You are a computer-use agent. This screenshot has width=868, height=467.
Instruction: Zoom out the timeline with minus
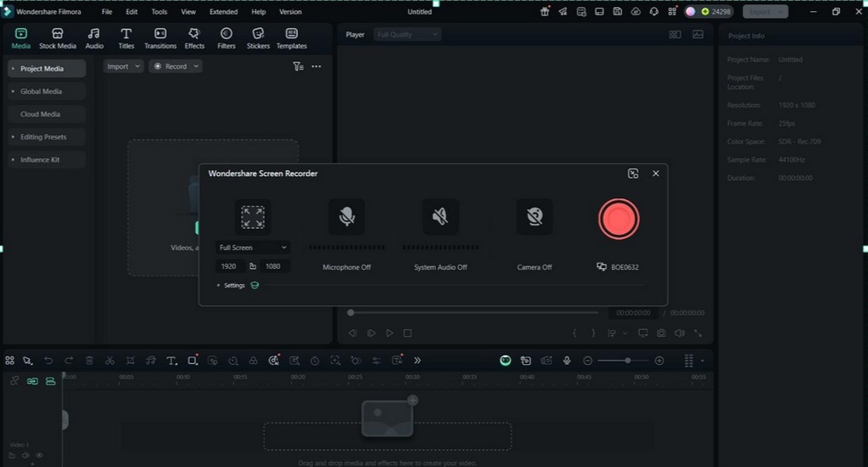[x=588, y=361]
